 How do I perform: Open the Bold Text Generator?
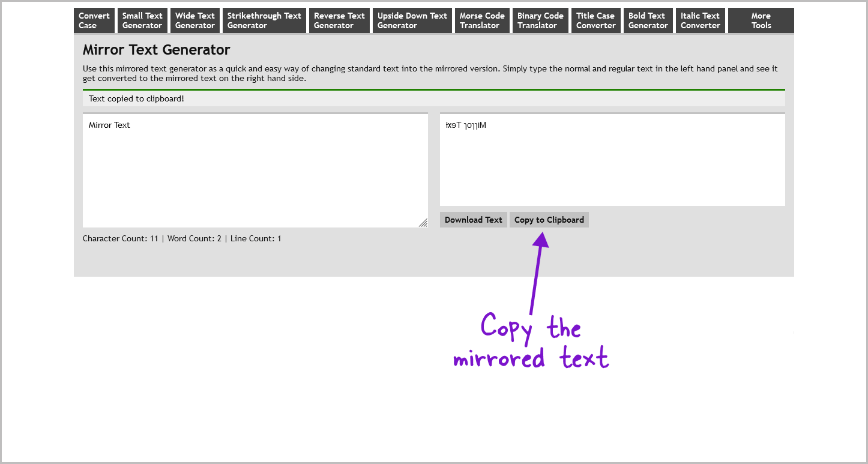coord(648,20)
